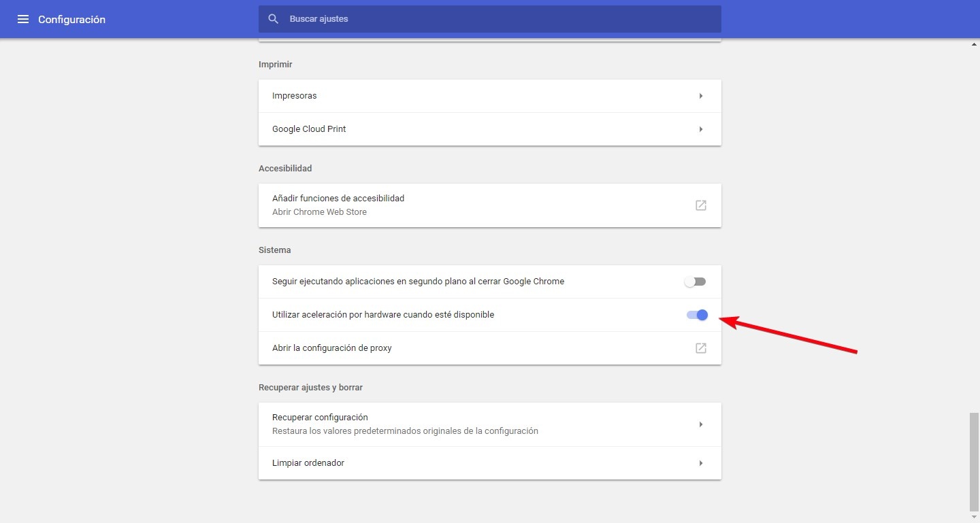The image size is (980, 523).
Task: Expand the Google Cloud Print arrow
Action: point(700,129)
